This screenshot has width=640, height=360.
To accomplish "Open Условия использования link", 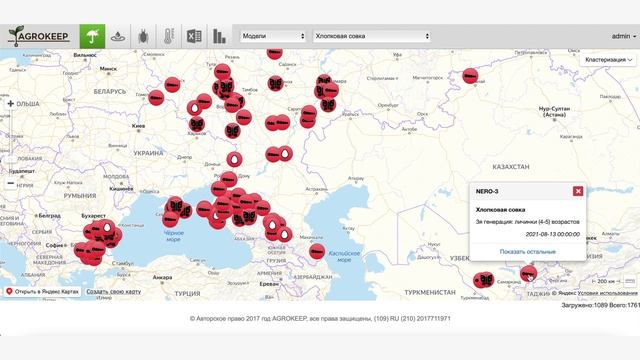I will tap(607, 293).
